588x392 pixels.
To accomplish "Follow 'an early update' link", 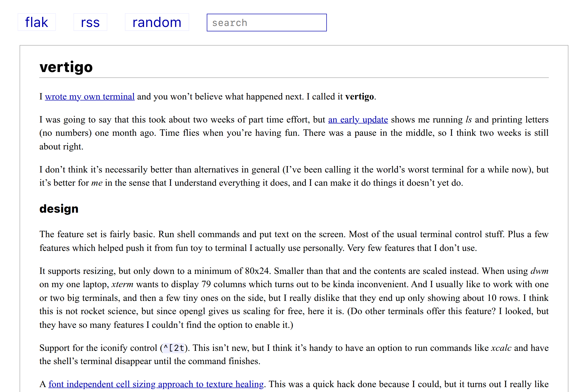I will pyautogui.click(x=358, y=120).
